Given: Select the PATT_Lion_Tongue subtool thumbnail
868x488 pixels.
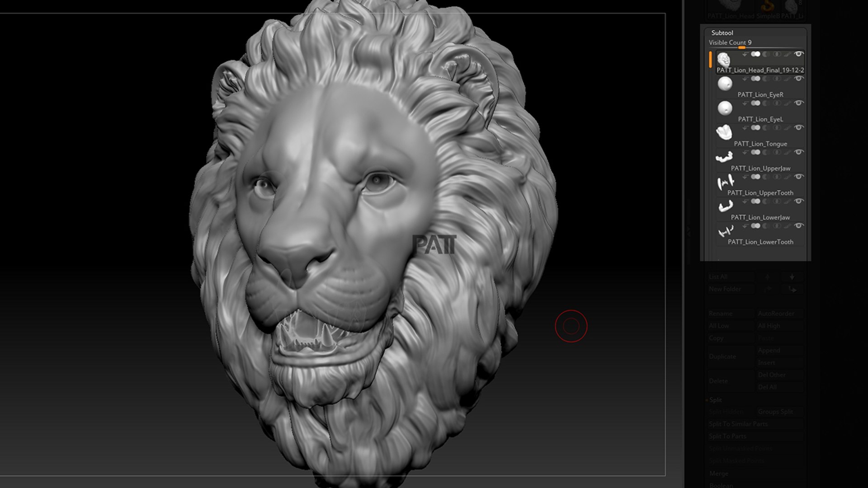Looking at the screenshot, I should pos(724,132).
